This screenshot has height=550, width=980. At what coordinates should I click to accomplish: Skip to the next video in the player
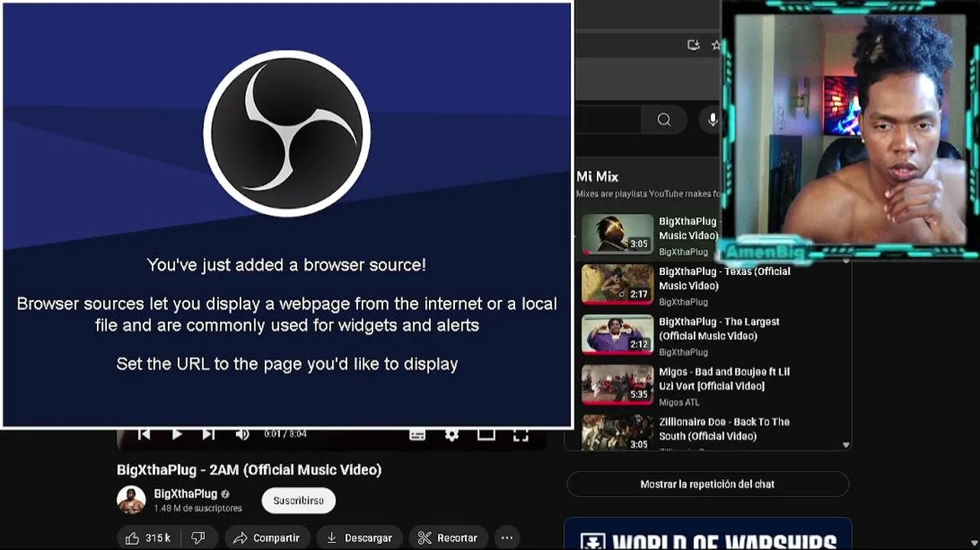click(208, 434)
